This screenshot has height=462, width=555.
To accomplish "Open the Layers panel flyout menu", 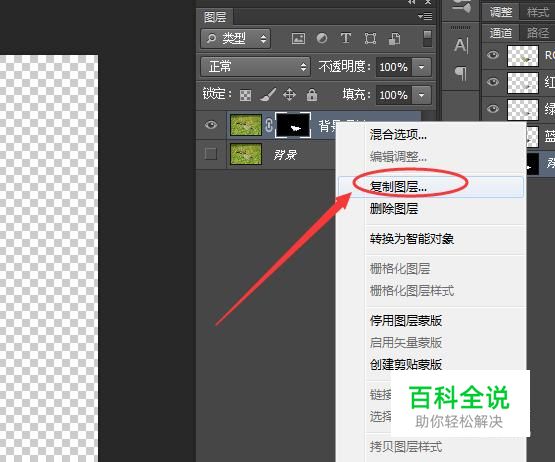I will (x=425, y=16).
